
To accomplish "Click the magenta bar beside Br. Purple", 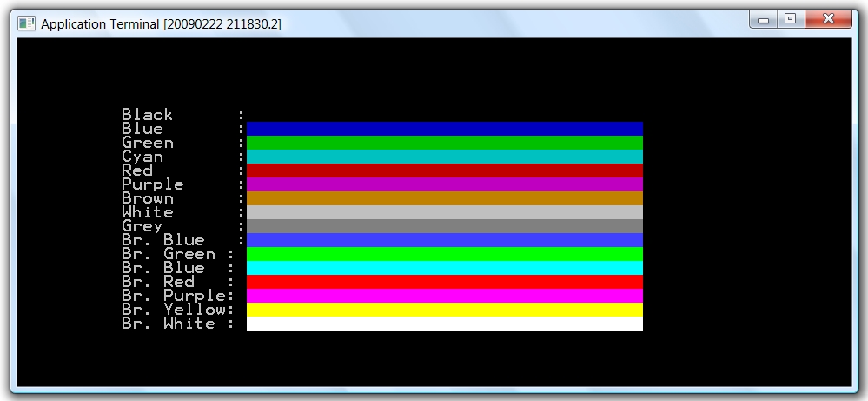I will pyautogui.click(x=444, y=296).
